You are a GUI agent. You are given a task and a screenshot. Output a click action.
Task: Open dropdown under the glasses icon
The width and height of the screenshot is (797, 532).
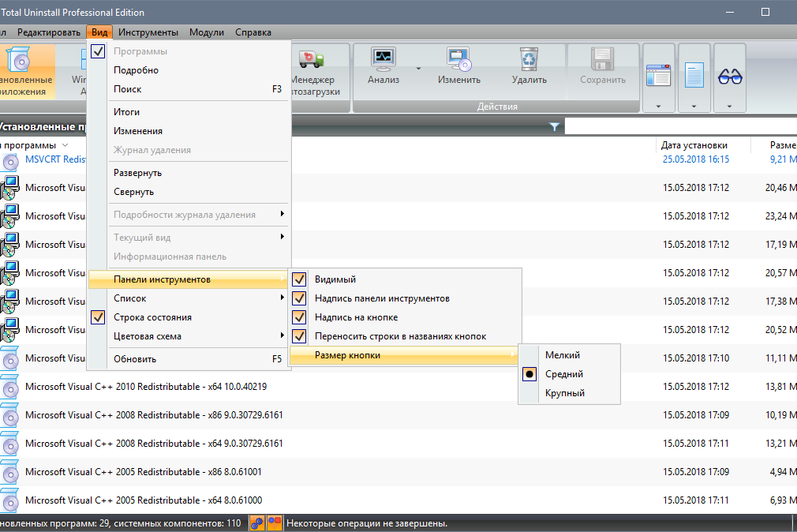click(x=729, y=107)
